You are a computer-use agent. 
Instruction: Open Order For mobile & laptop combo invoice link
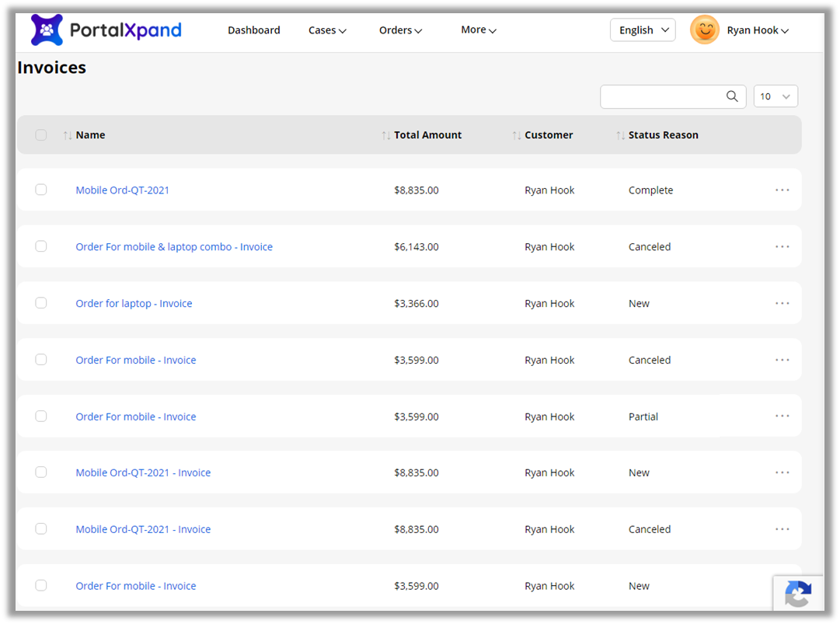tap(174, 247)
